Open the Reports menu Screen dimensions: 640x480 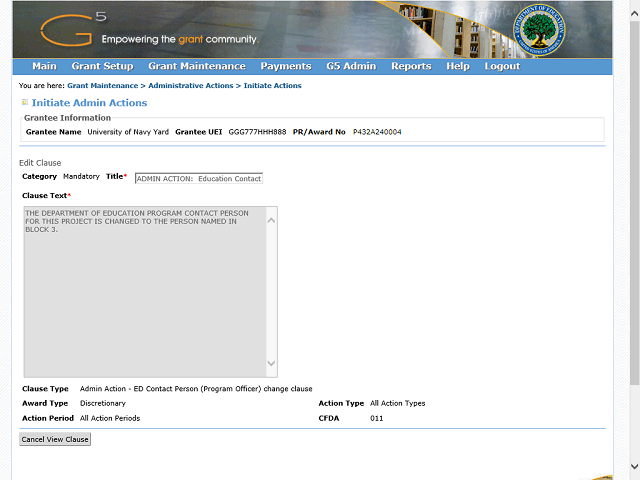[411, 66]
